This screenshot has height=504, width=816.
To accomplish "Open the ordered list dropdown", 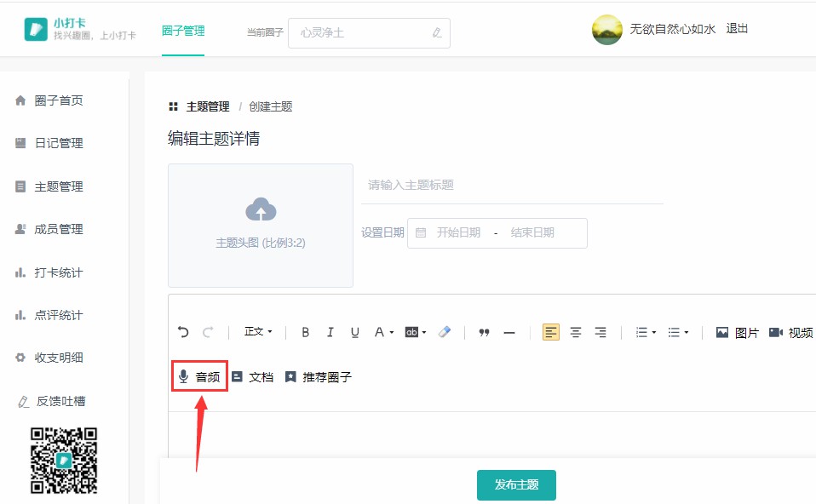I will point(646,332).
